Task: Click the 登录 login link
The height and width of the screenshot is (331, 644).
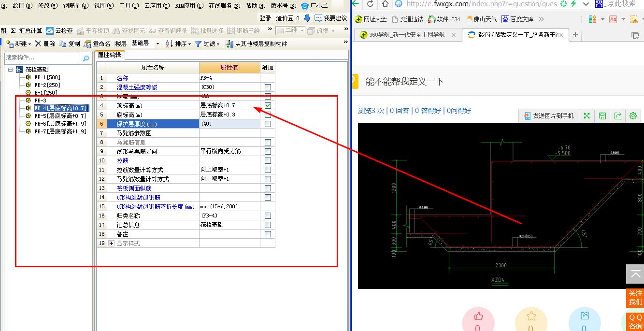Action: 265,18
